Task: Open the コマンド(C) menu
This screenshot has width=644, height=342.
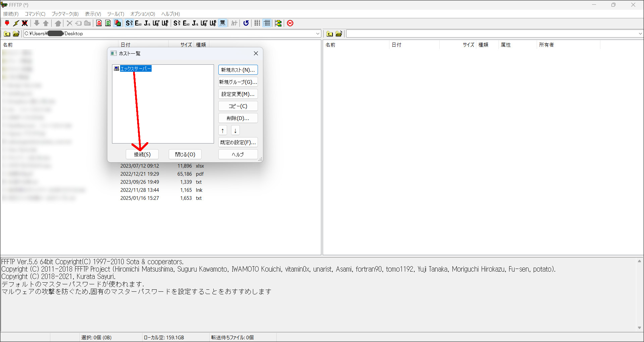Action: (35, 14)
